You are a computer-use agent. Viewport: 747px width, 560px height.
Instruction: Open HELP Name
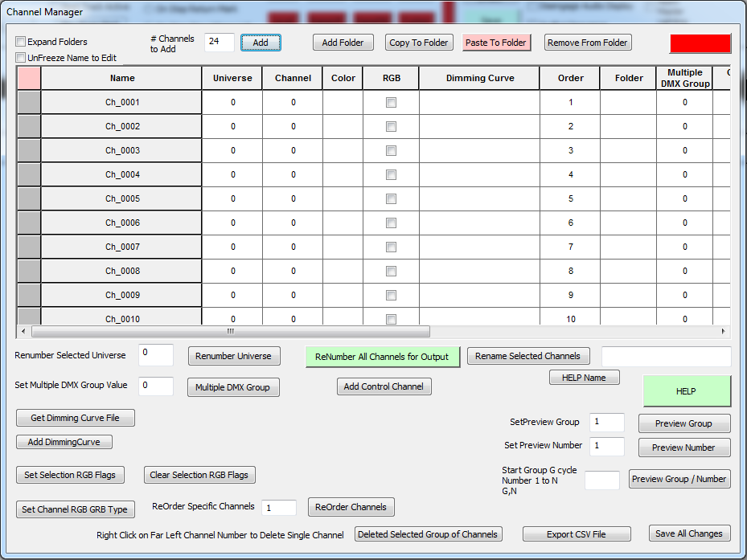(x=584, y=377)
